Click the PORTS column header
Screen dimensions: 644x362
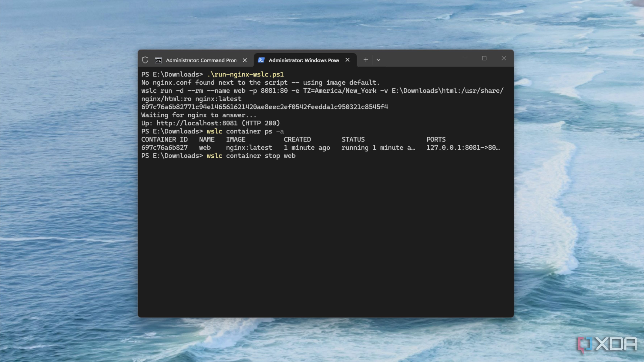pyautogui.click(x=436, y=139)
